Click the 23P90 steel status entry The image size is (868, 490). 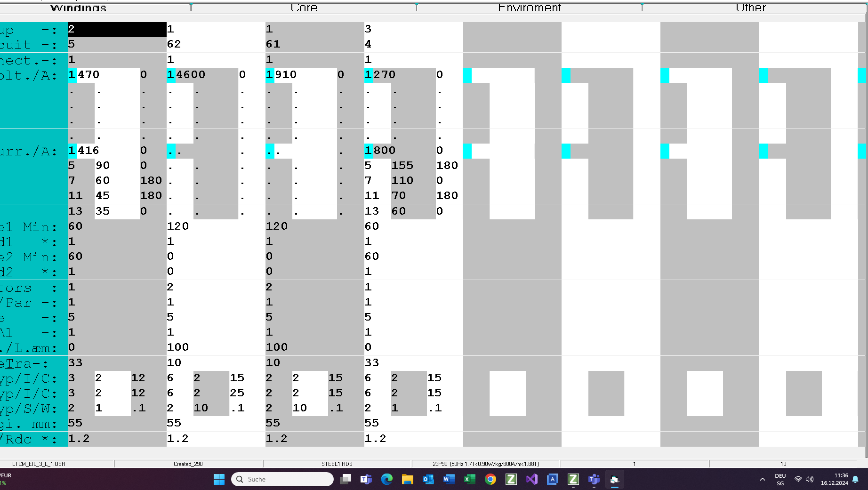coord(486,464)
